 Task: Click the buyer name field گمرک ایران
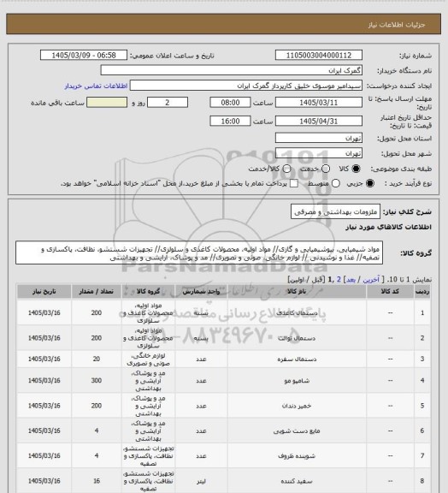(231, 70)
